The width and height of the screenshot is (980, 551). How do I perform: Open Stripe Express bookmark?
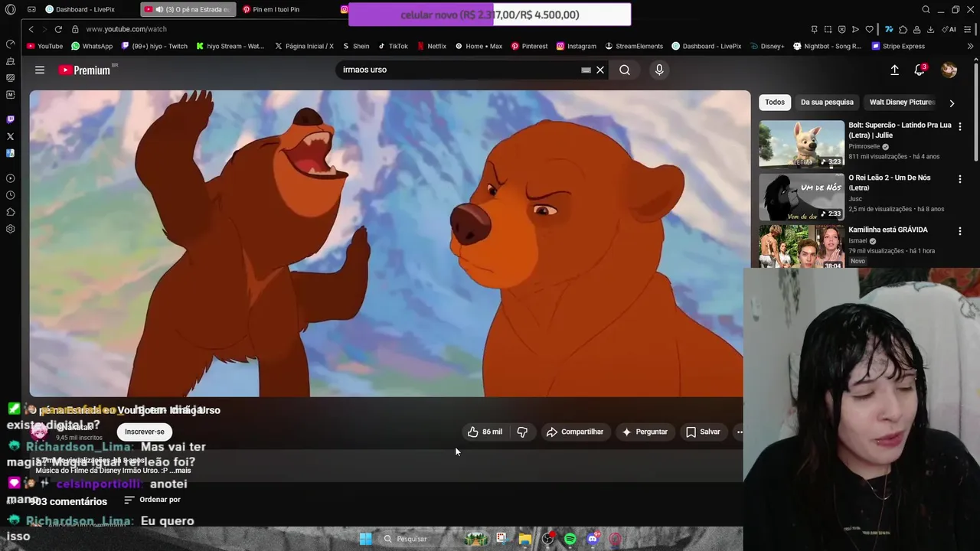898,46
